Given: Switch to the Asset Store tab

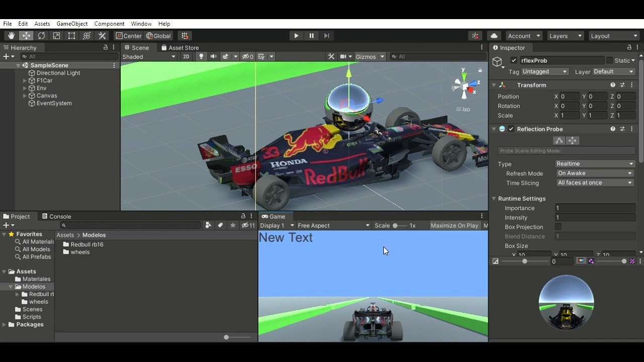Looking at the screenshot, I should pyautogui.click(x=180, y=48).
